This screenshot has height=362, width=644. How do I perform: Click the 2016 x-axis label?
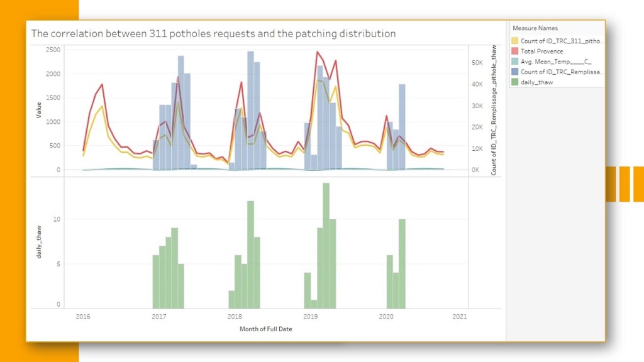click(83, 317)
